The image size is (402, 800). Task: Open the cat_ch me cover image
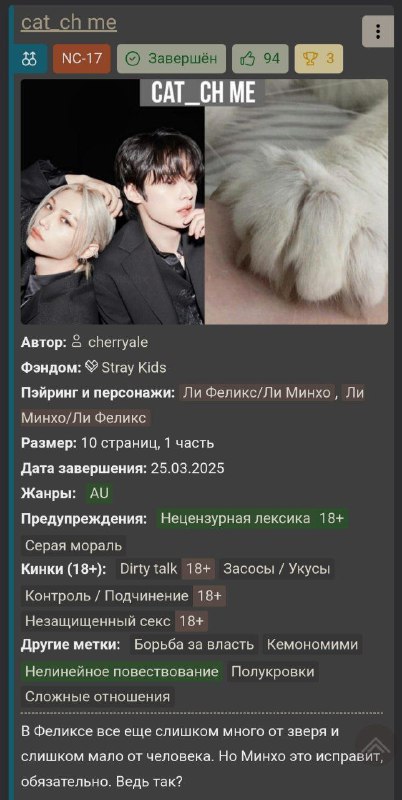[204, 202]
